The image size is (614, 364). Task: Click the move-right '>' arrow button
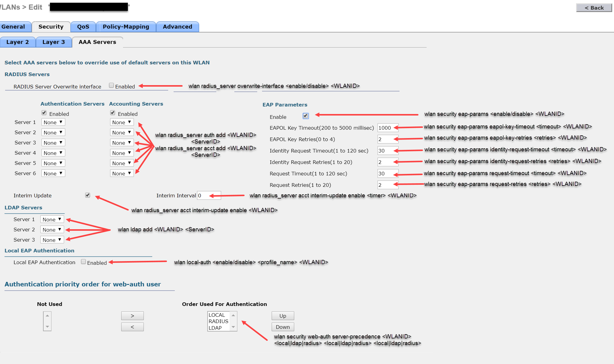[x=132, y=316]
